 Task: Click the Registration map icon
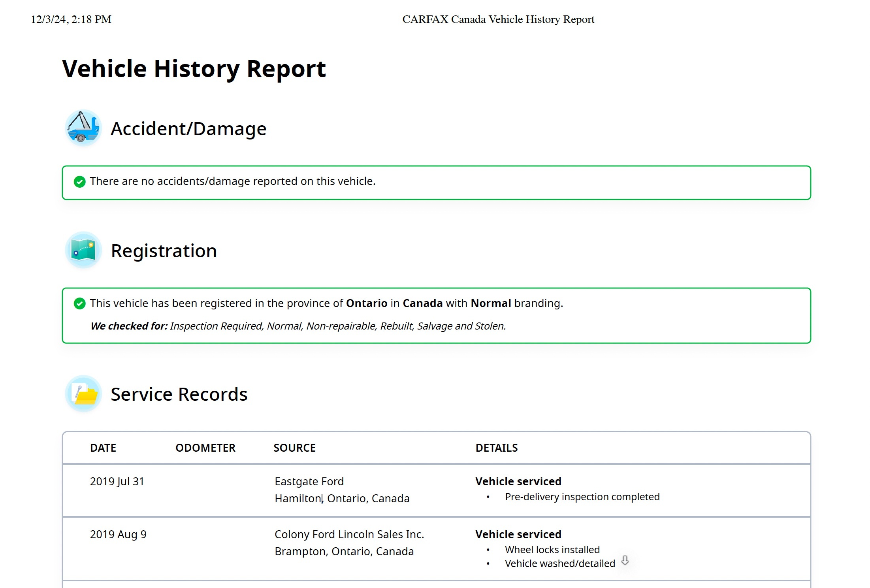pyautogui.click(x=83, y=250)
